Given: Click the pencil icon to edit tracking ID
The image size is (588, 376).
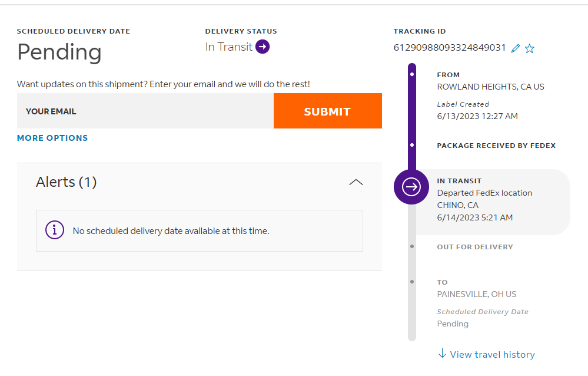Looking at the screenshot, I should click(x=516, y=48).
